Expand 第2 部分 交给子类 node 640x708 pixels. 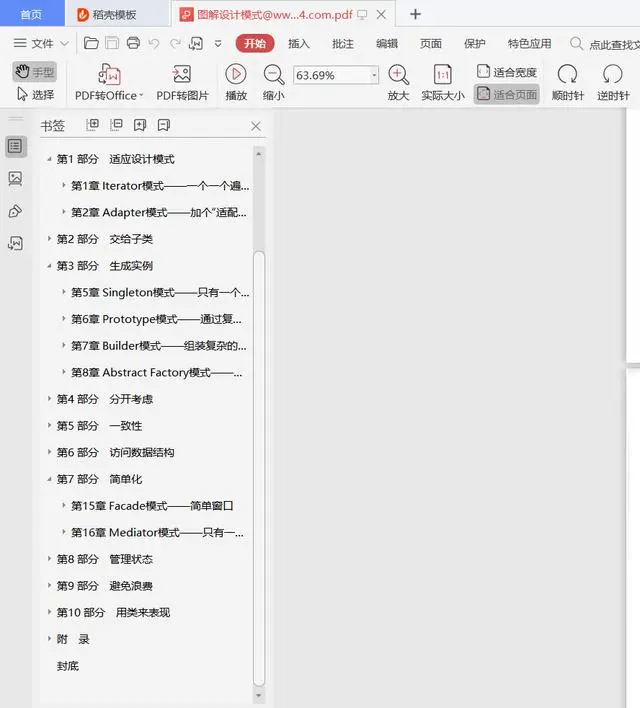point(49,238)
